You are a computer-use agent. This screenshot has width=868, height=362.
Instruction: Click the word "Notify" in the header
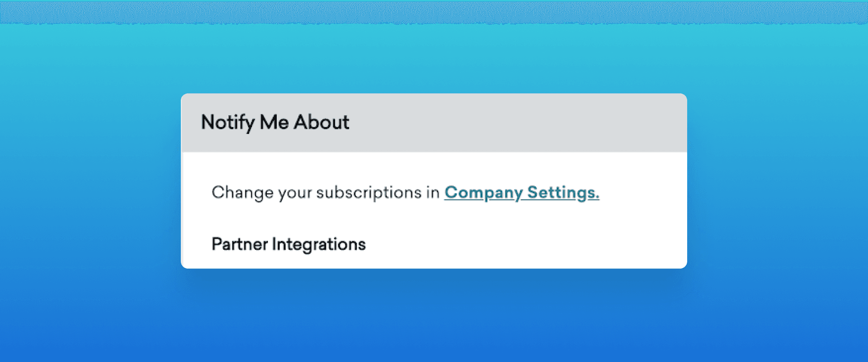(x=227, y=122)
